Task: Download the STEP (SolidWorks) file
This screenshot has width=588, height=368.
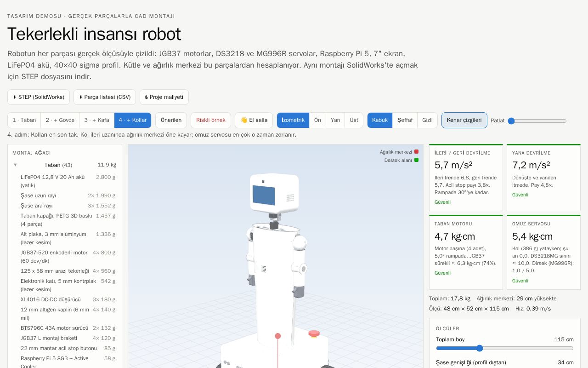Action: [39, 97]
